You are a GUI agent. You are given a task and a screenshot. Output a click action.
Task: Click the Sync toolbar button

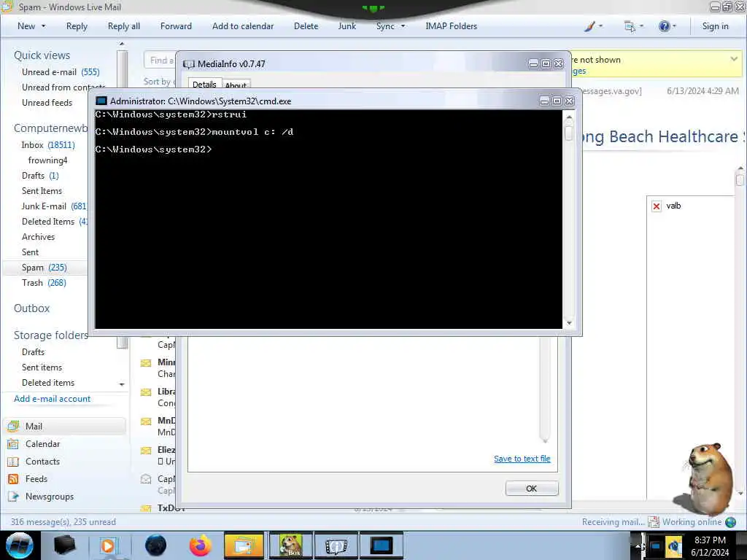(385, 26)
